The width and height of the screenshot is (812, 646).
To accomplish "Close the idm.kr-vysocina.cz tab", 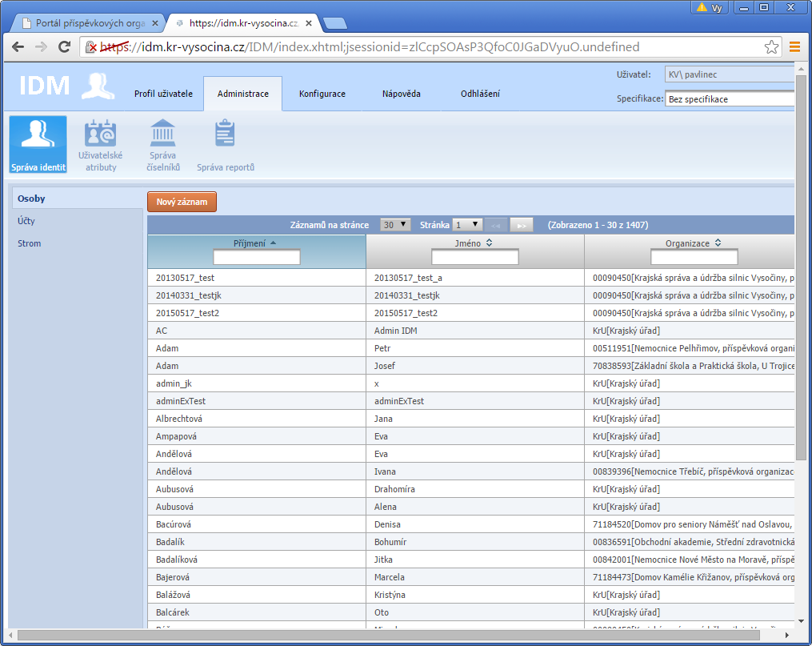I will tap(309, 23).
